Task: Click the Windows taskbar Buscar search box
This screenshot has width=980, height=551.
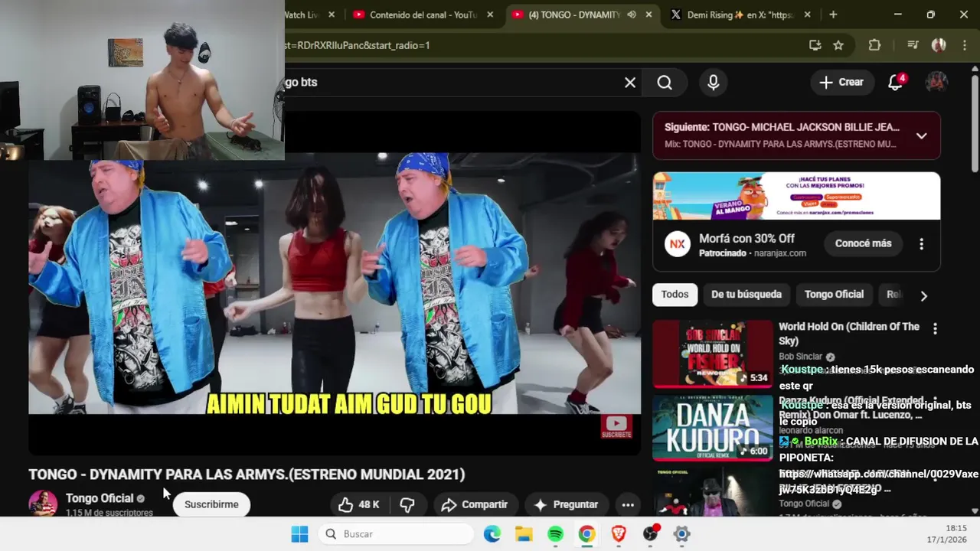Action: [396, 534]
